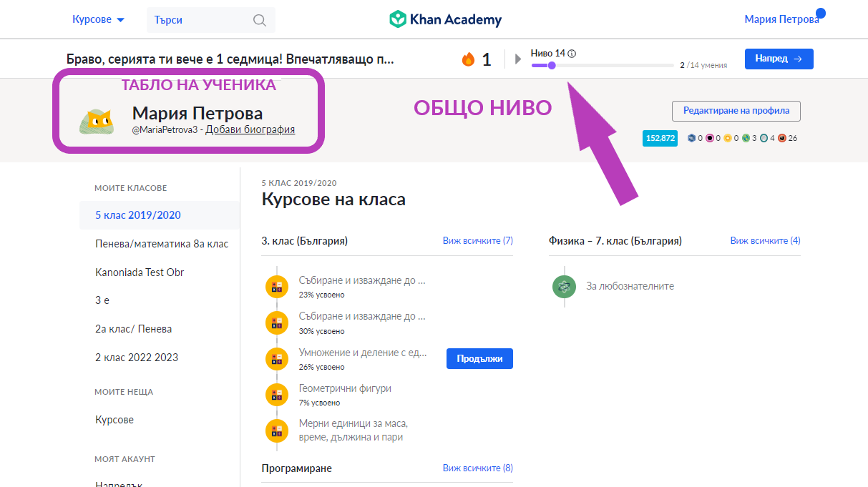Click the 2 /14 умения text
This screenshot has width=868, height=487.
coord(703,65)
